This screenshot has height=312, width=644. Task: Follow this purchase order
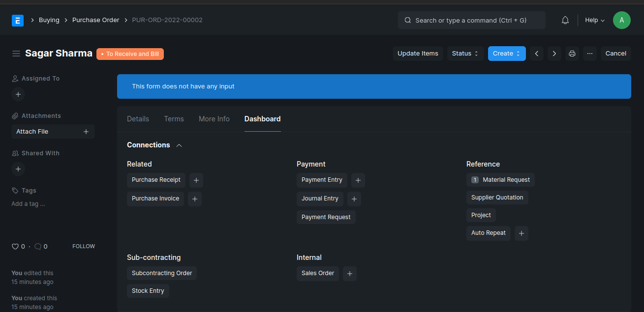coord(83,246)
